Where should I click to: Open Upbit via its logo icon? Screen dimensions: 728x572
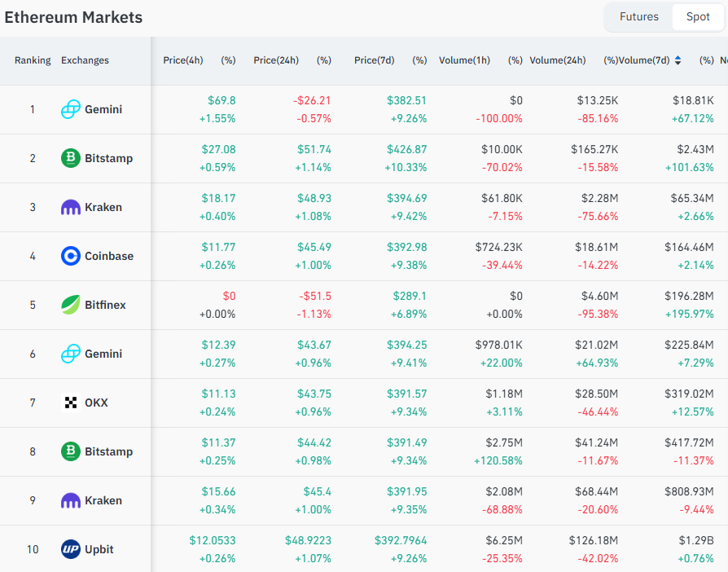(71, 549)
